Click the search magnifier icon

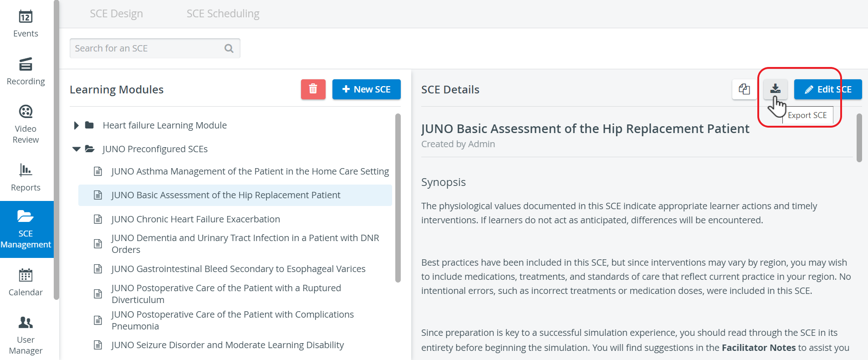pyautogui.click(x=229, y=48)
